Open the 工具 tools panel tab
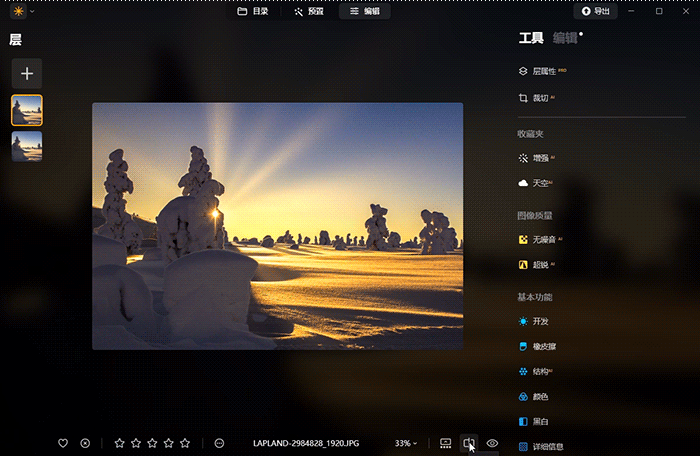Viewport: 700px width, 456px height. 531,38
